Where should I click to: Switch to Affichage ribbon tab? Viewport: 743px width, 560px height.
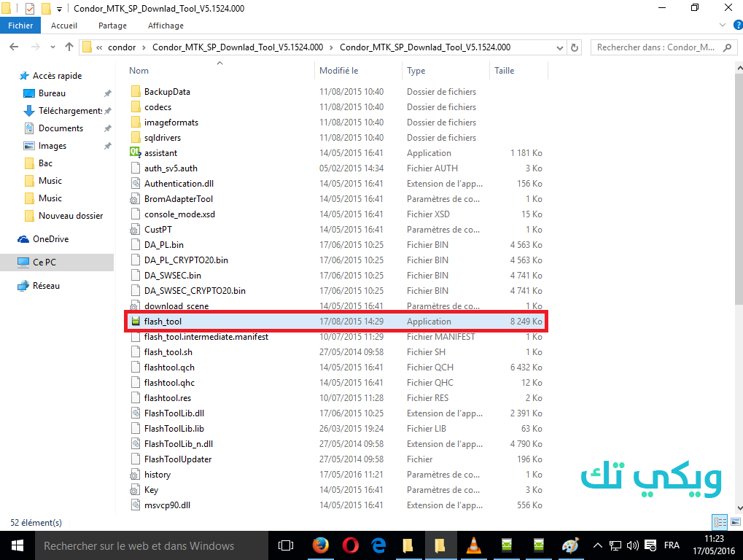click(166, 26)
